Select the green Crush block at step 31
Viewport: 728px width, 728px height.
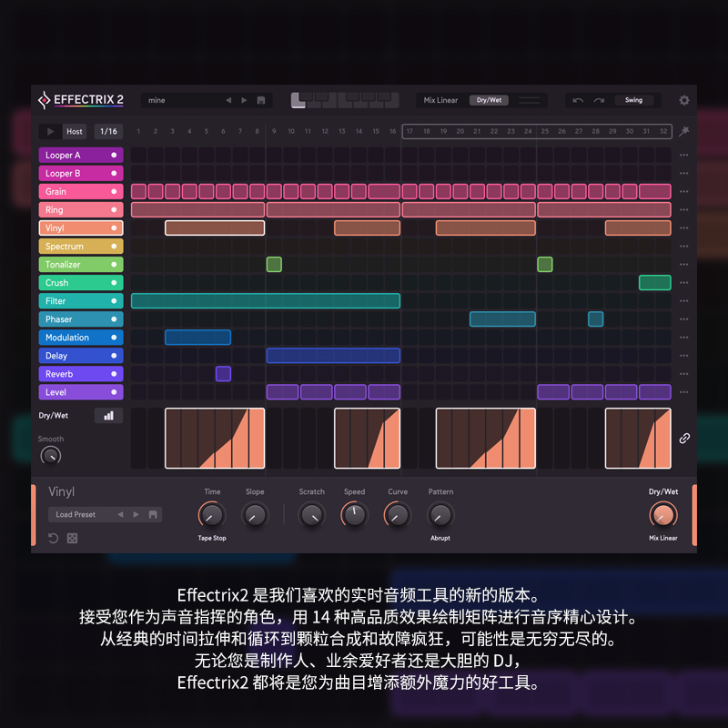[x=654, y=283]
